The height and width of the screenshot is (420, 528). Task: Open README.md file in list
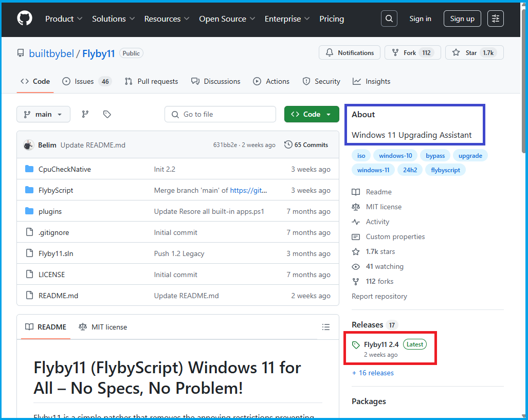pos(58,296)
